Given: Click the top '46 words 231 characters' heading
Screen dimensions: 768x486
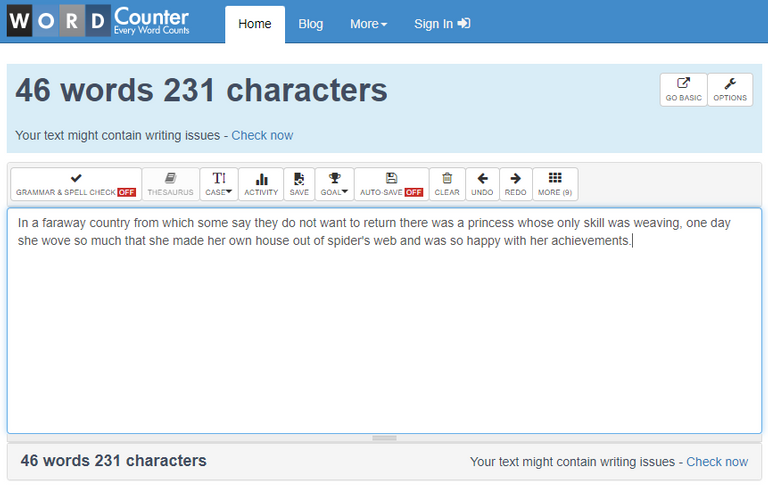Looking at the screenshot, I should point(201,90).
